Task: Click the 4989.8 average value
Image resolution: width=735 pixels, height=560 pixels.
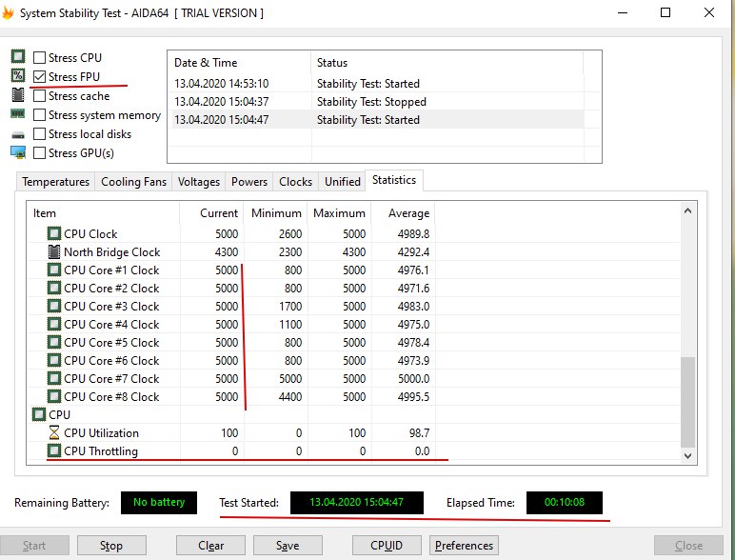Action: pos(413,233)
